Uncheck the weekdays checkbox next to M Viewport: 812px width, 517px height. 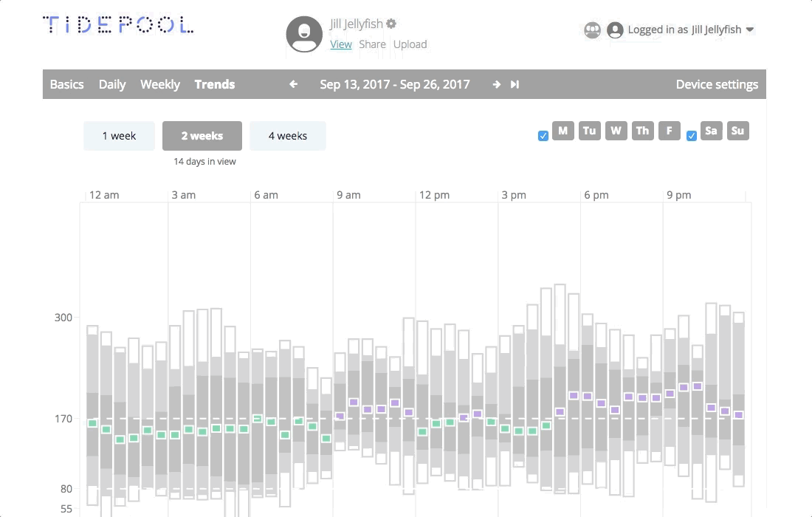[543, 136]
